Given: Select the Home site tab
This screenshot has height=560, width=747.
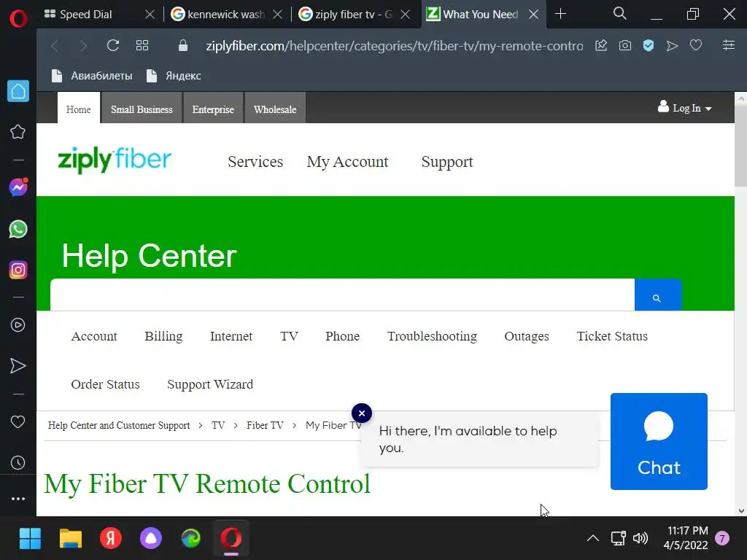Looking at the screenshot, I should click(79, 109).
